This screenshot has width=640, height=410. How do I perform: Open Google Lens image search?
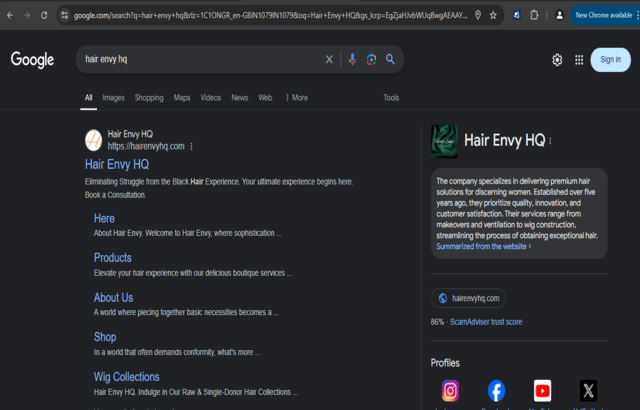coord(371,60)
